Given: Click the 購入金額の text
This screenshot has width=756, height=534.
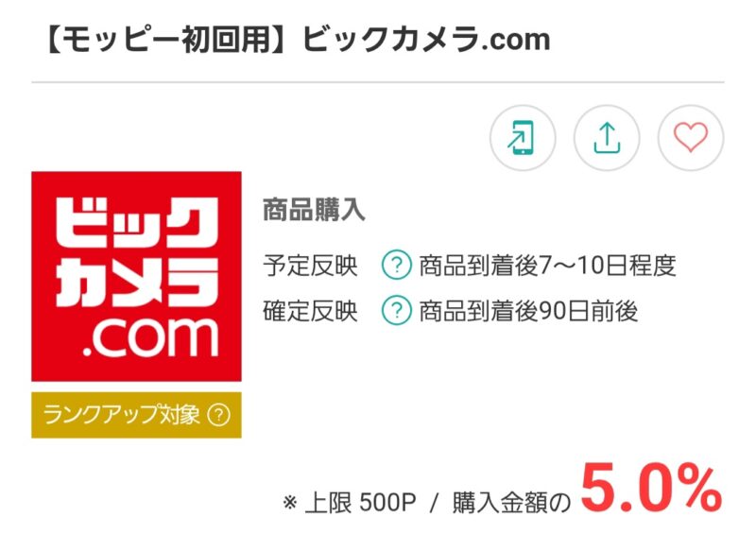Looking at the screenshot, I should [x=511, y=503].
